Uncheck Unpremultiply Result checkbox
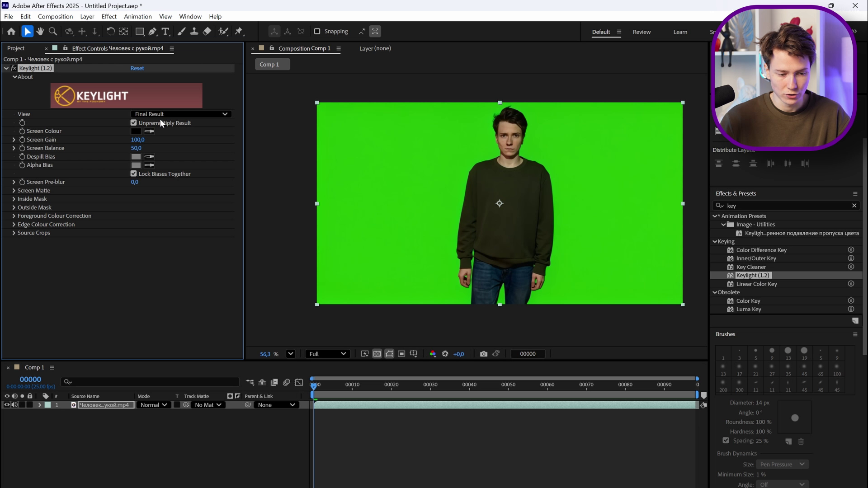Viewport: 868px width, 488px height. (133, 123)
